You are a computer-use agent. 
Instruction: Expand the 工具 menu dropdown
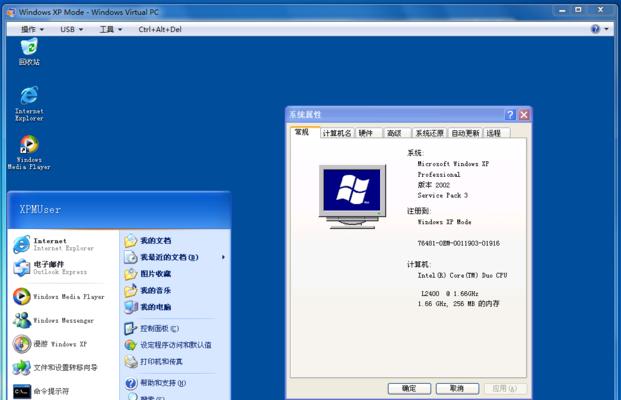pyautogui.click(x=110, y=29)
